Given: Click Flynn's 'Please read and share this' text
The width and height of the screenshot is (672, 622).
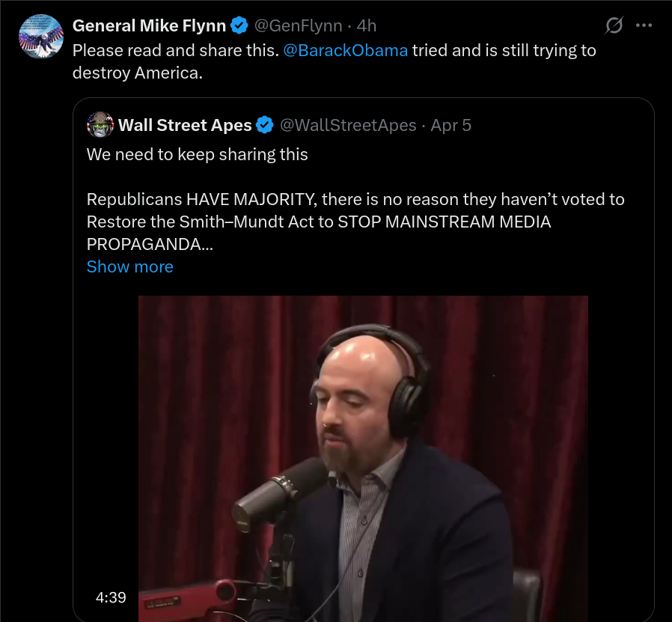Looking at the screenshot, I should (x=176, y=50).
